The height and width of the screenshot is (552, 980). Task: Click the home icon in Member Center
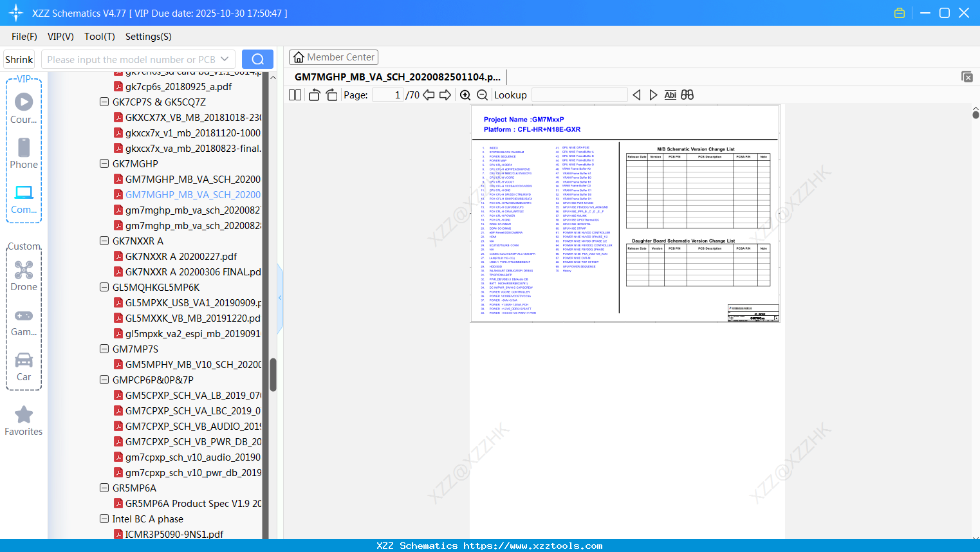pos(299,57)
